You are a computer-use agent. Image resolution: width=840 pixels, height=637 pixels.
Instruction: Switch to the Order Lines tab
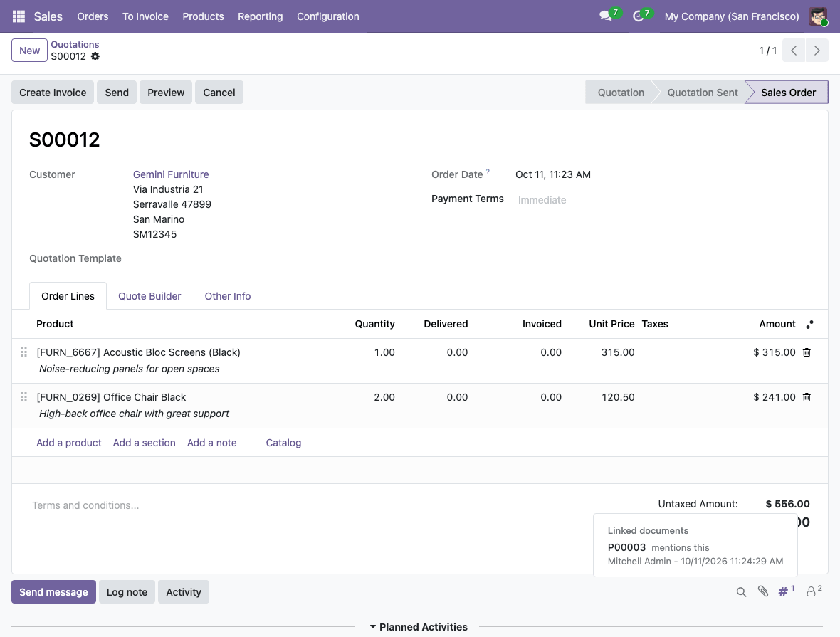click(x=68, y=296)
